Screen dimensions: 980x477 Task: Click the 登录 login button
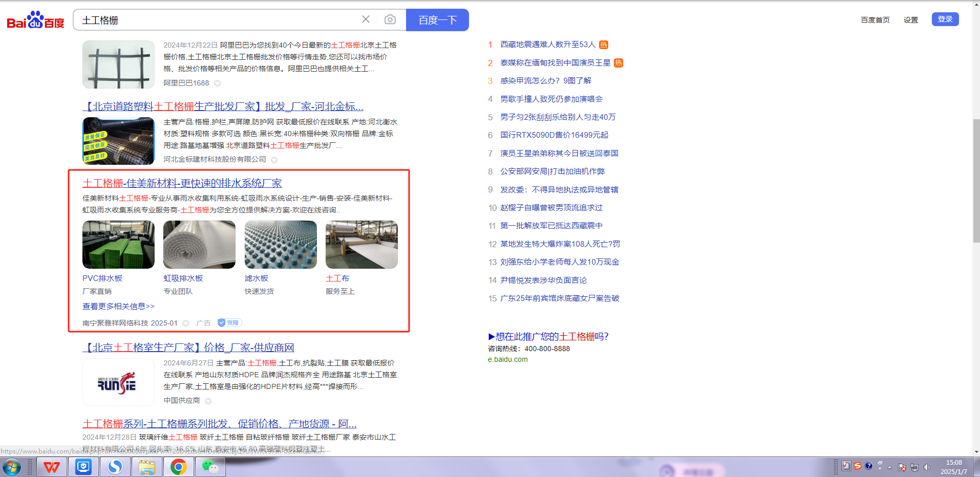pos(945,19)
